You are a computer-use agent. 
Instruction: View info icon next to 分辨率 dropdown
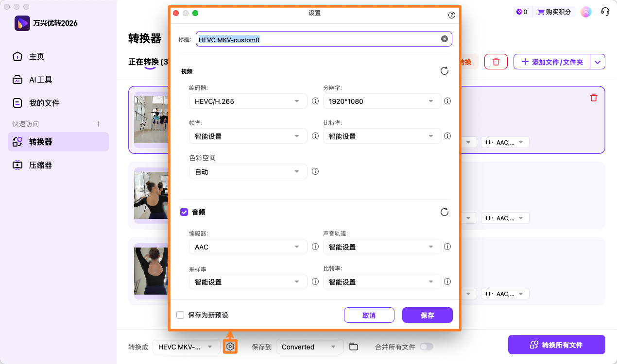coord(447,101)
